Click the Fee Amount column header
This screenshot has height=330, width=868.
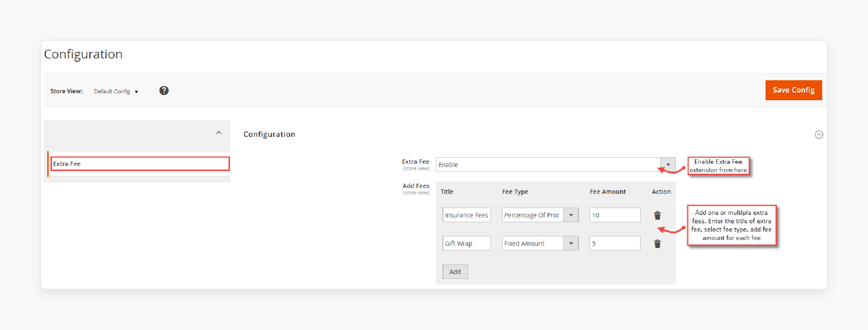[x=608, y=192]
